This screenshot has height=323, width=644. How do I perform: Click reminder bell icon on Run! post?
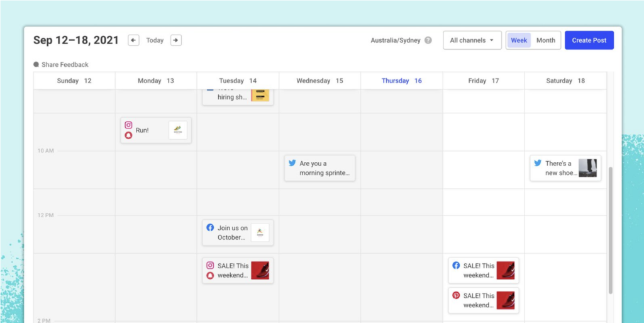[x=128, y=135]
